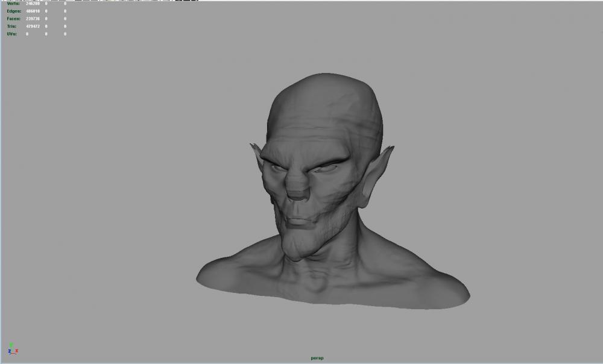Click the vertex count value beside Verts
The image size is (603, 364).
pos(33,4)
